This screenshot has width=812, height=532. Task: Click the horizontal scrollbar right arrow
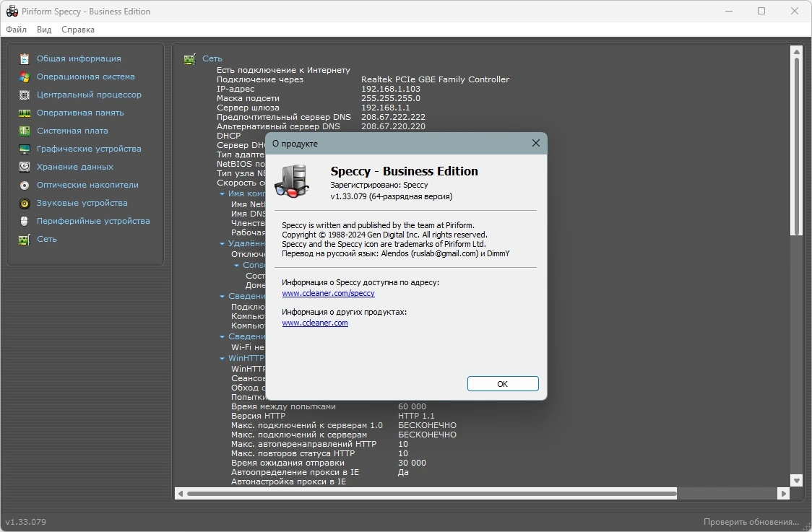click(783, 494)
